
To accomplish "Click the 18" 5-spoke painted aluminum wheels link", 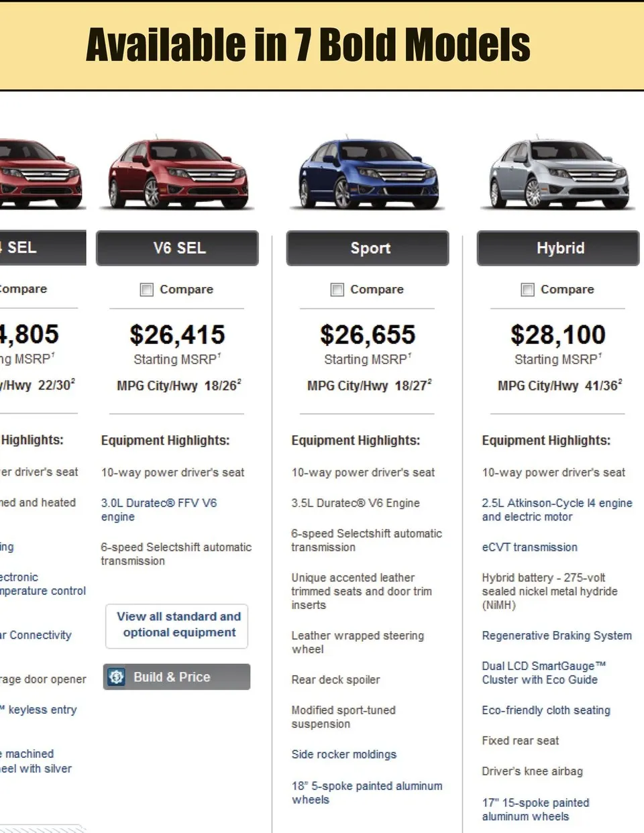I will coord(366,793).
